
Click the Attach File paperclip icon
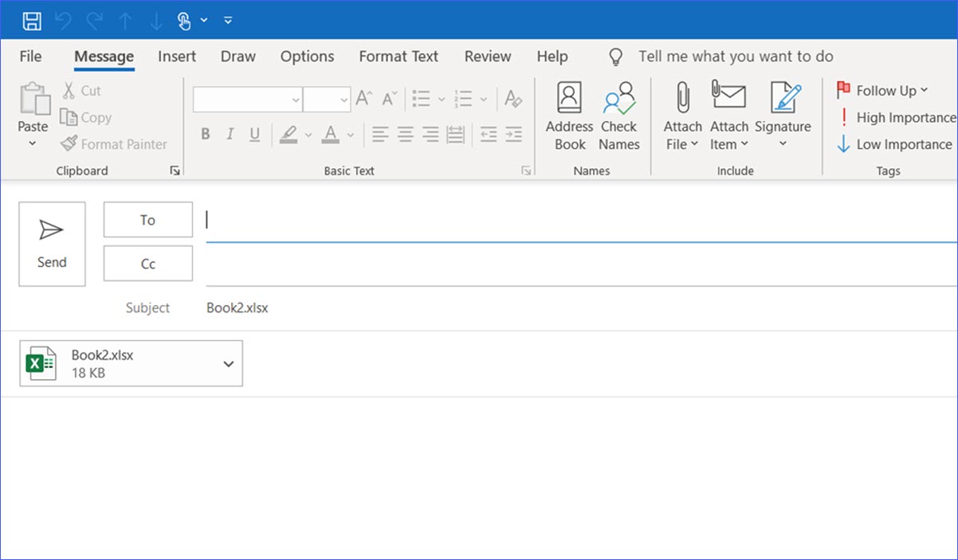click(x=682, y=99)
